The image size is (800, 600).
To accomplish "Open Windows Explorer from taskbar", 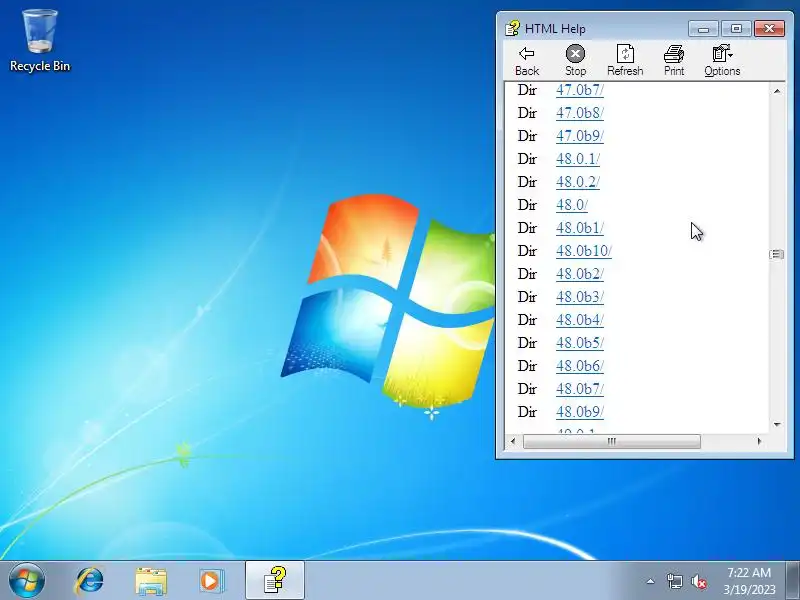I will pyautogui.click(x=151, y=581).
